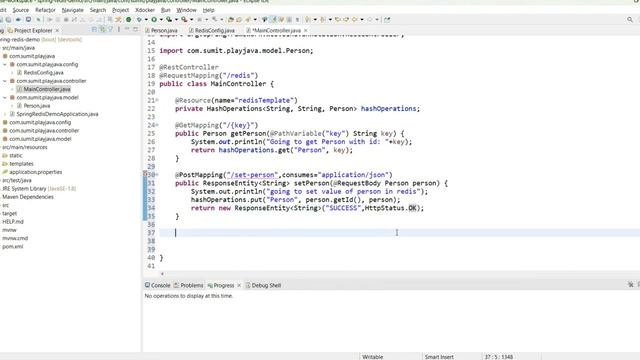
Task: Fold the getPerson method at line 24
Action: coord(157,125)
